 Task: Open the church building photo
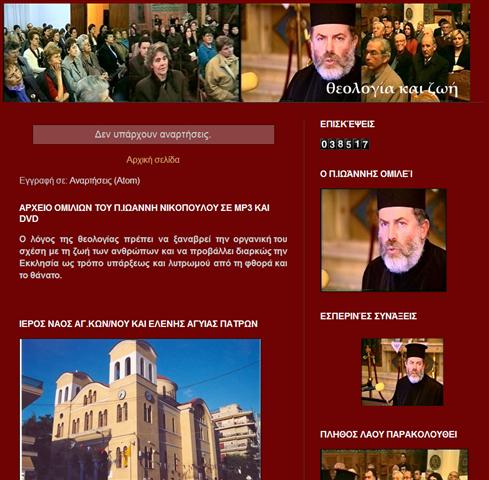click(141, 409)
